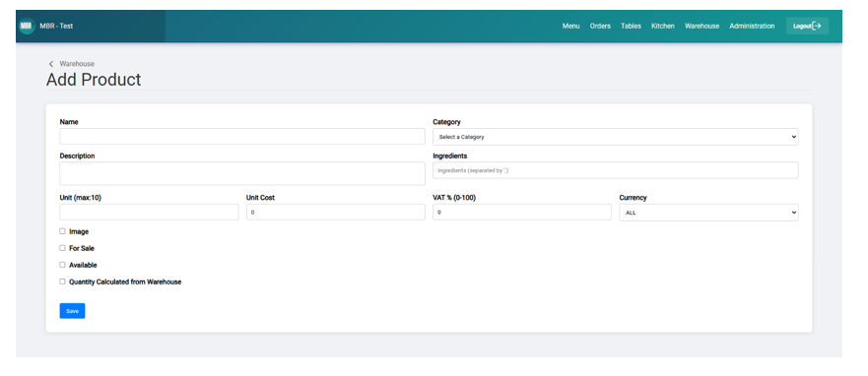Image resolution: width=868 pixels, height=376 pixels.
Task: Click the MBR - Test title
Action: [56, 26]
